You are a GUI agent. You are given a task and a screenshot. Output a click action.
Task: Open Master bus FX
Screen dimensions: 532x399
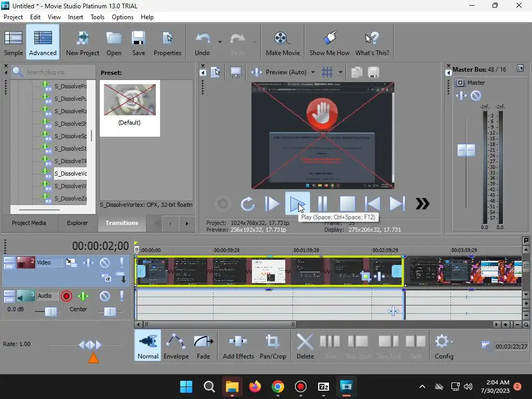pos(461,96)
